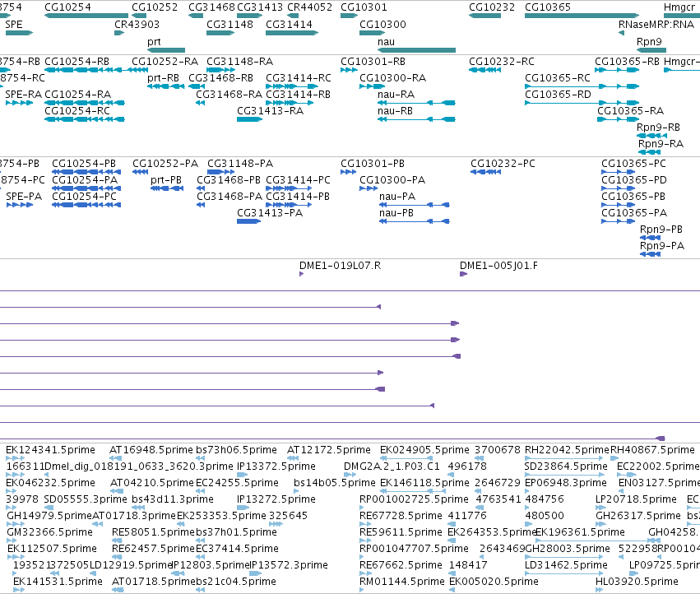
Task: Click the Rpn9 gene glyph
Action: point(651,50)
